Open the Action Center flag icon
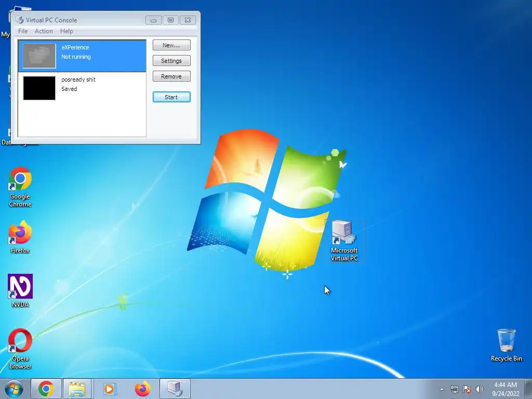The width and height of the screenshot is (532, 399). [x=467, y=389]
